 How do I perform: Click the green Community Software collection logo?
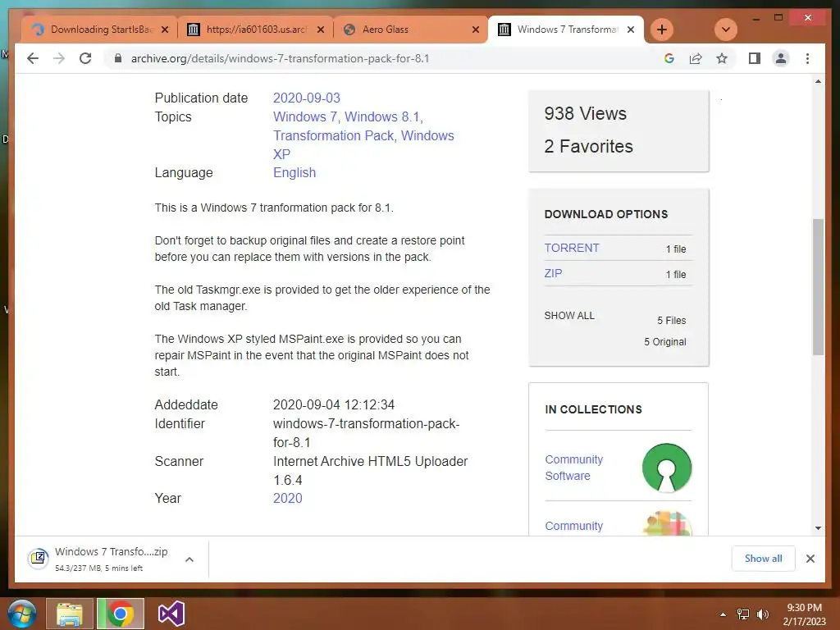point(666,468)
